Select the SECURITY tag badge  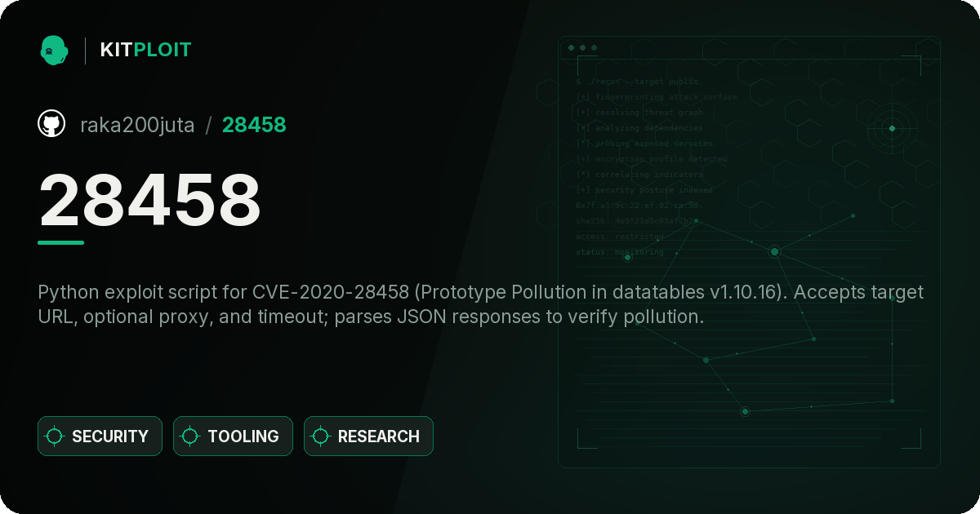pyautogui.click(x=100, y=436)
